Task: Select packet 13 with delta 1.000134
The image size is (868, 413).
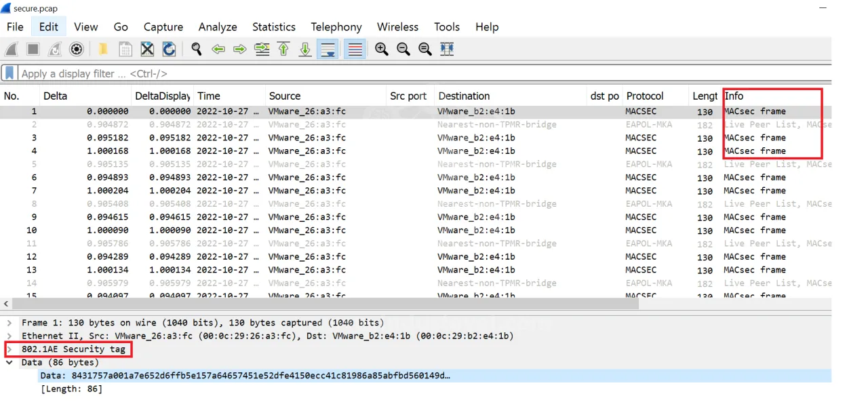Action: point(416,270)
